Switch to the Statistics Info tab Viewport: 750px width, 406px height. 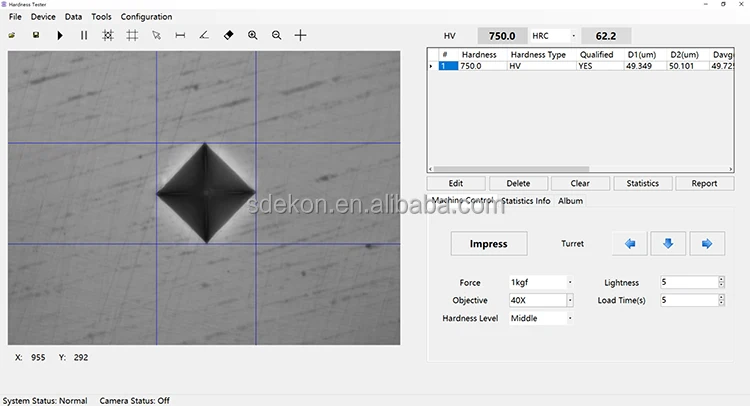point(526,201)
